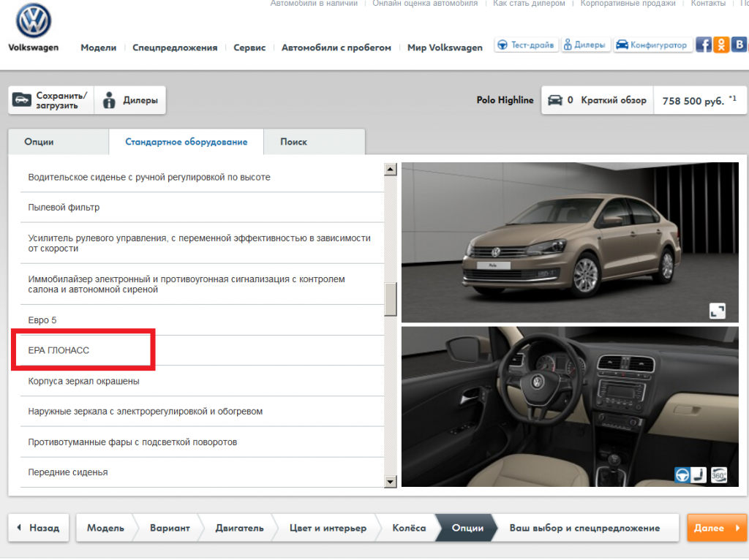Select the Евро 5 row
Viewport: 749px width, 560px height.
pos(202,320)
